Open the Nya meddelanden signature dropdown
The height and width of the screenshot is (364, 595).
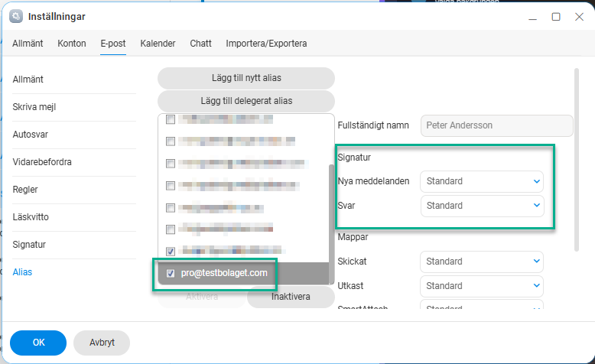click(482, 181)
